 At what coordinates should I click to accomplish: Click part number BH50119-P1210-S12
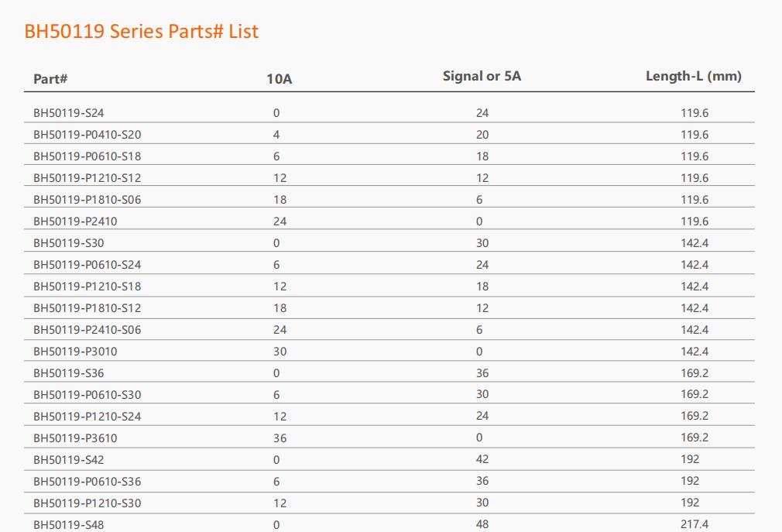click(x=87, y=178)
